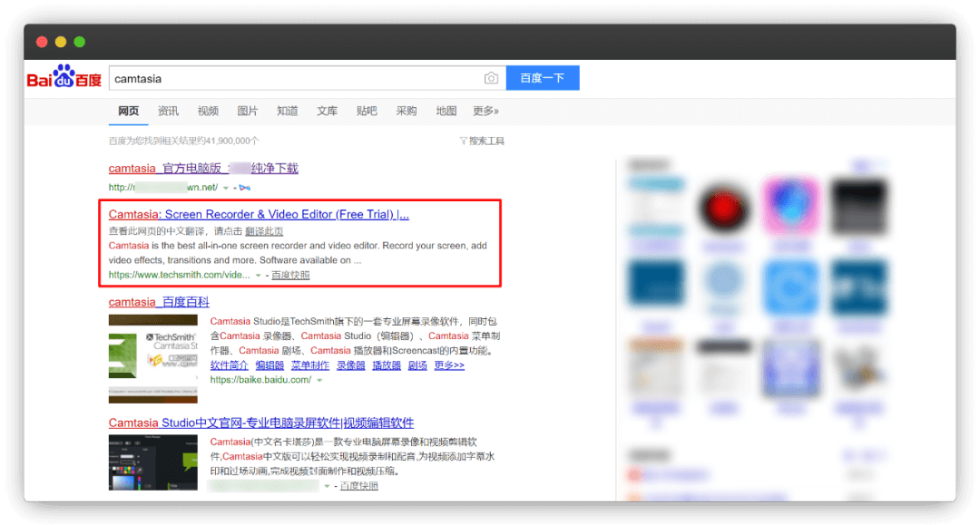Expand the 更多» tab menu
Screen dimensions: 980x525
click(485, 112)
